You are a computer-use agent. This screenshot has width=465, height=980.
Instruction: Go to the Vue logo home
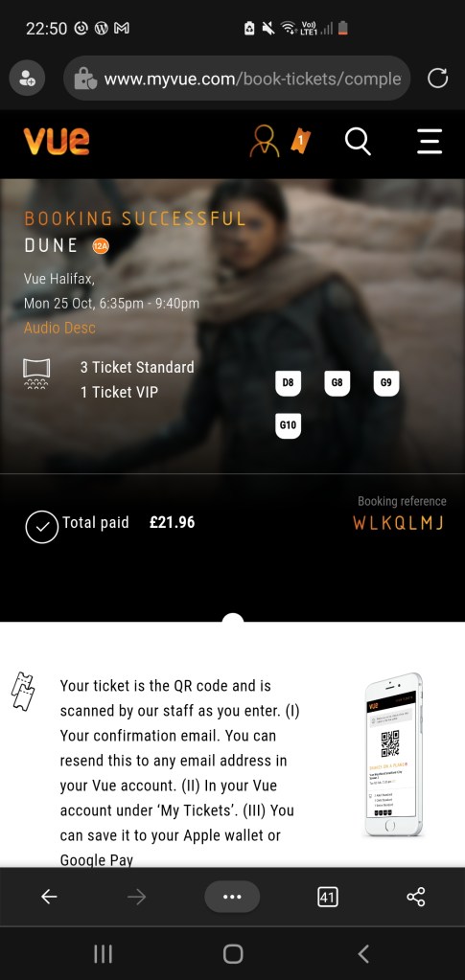(57, 141)
